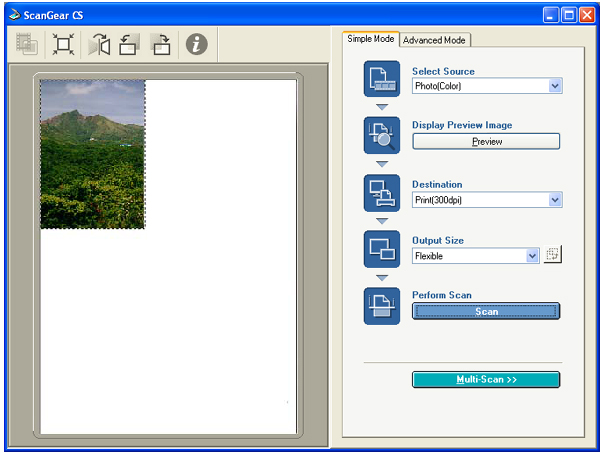Click the Auto Crop frame icon
The height and width of the screenshot is (453, 600).
click(63, 44)
